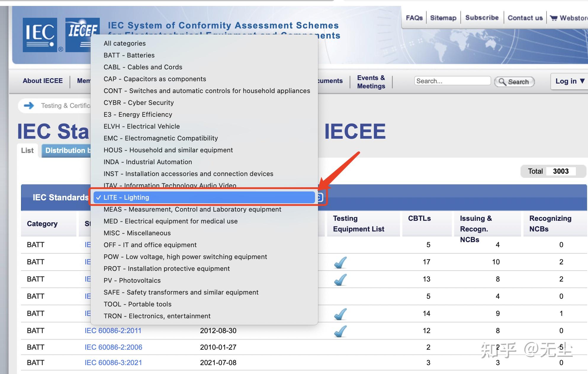Switch to the List tab
Image resolution: width=588 pixels, height=374 pixels.
click(x=27, y=151)
